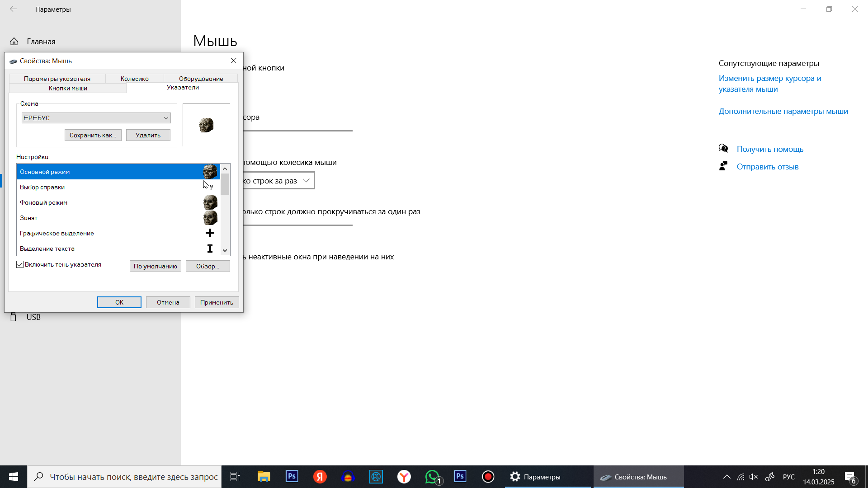Image resolution: width=868 pixels, height=488 pixels.
Task: Select the Фоновый режим skull cursor icon
Action: [x=210, y=202]
